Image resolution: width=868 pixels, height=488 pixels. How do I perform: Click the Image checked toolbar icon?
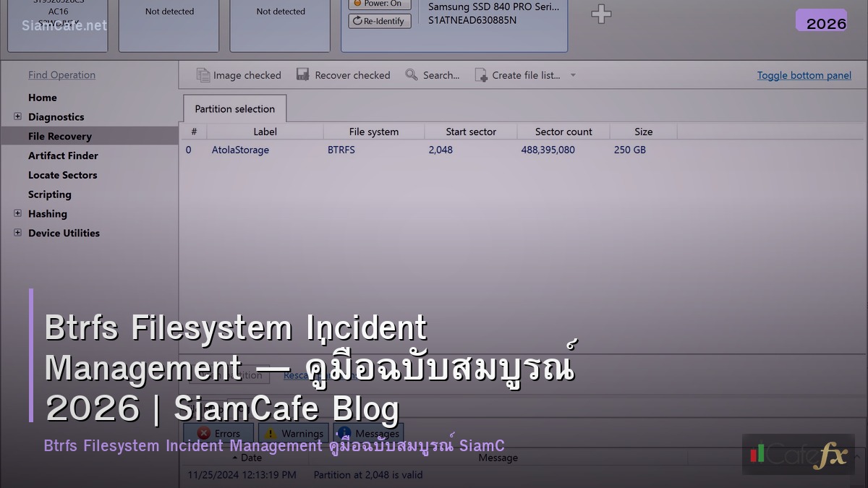[x=205, y=74]
